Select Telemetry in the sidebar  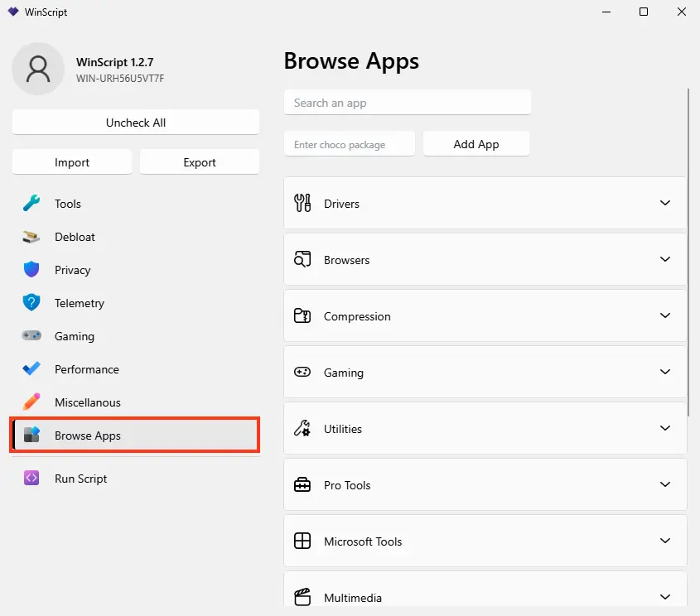click(135, 303)
